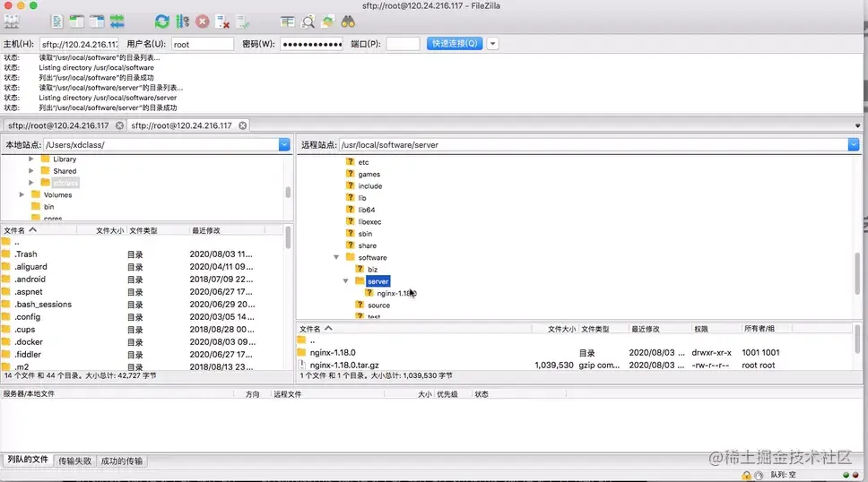The width and height of the screenshot is (868, 482).
Task: Select Volumes folder in local tree
Action: click(57, 194)
